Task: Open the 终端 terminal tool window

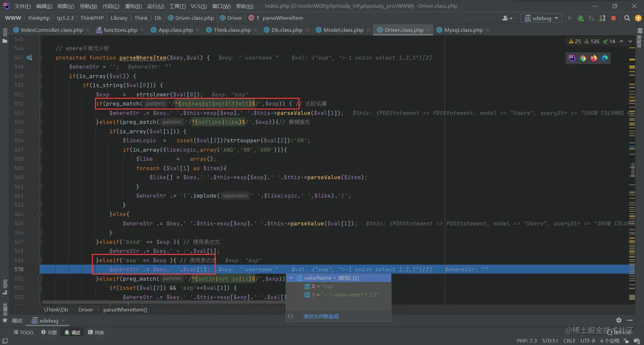Action: click(96, 333)
